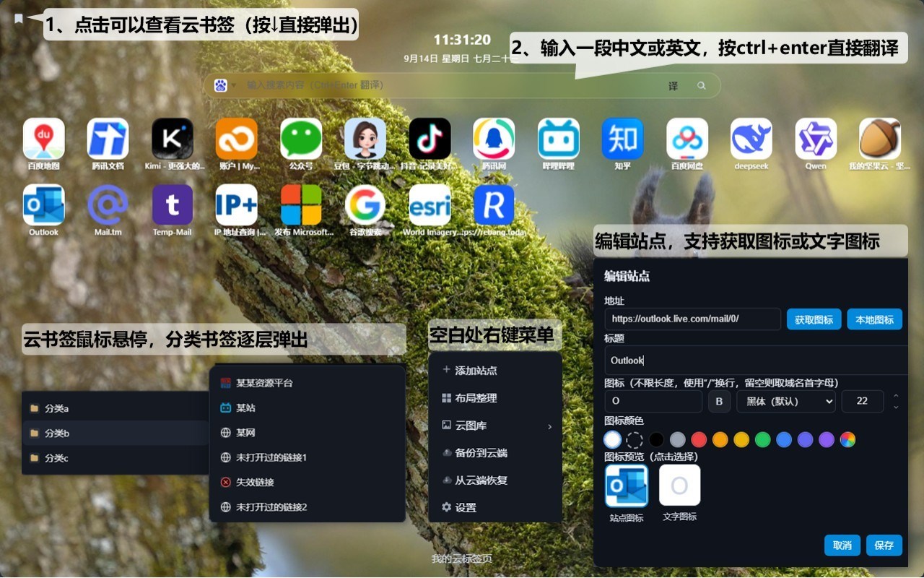This screenshot has width=924, height=578.
Task: Select the black icon color swatch
Action: (655, 439)
